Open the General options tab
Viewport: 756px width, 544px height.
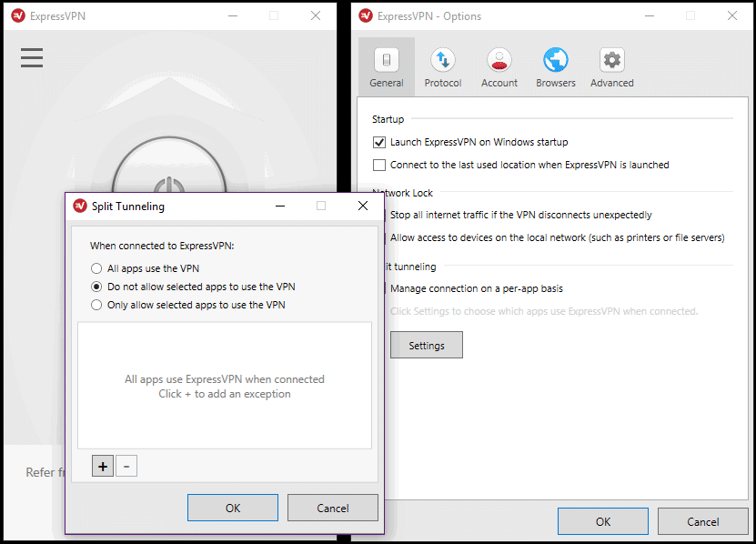coord(387,67)
